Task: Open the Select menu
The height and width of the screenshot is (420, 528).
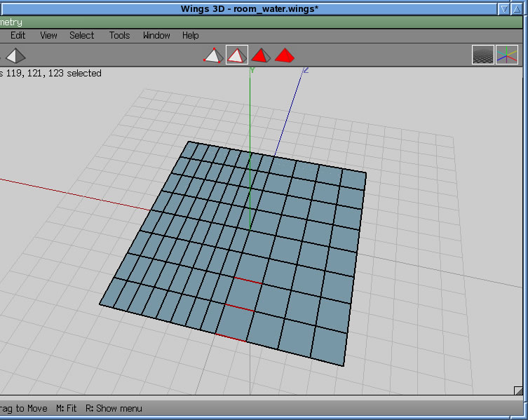Action: [x=81, y=35]
